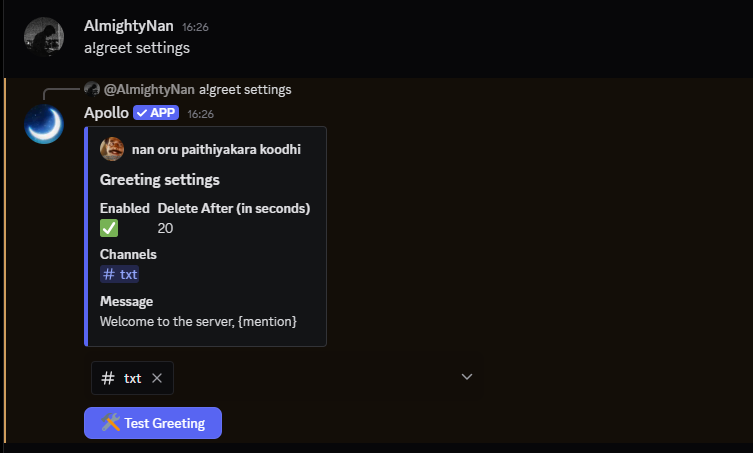Click the embed author name 'nan oru paithiyakara koodhi'
The width and height of the screenshot is (753, 453).
pyautogui.click(x=215, y=149)
